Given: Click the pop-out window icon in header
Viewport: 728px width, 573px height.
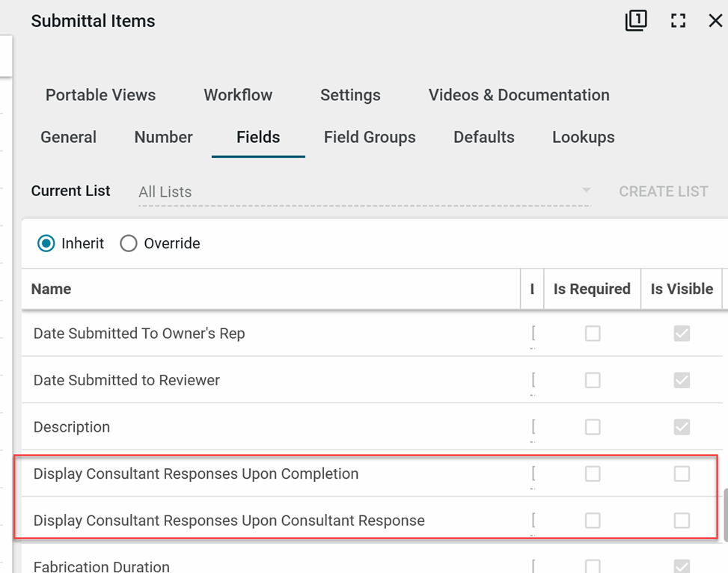Looking at the screenshot, I should coord(636,21).
